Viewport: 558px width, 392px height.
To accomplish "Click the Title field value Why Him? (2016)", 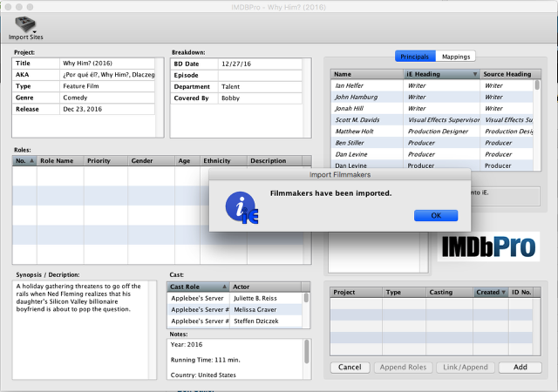I will (107, 64).
